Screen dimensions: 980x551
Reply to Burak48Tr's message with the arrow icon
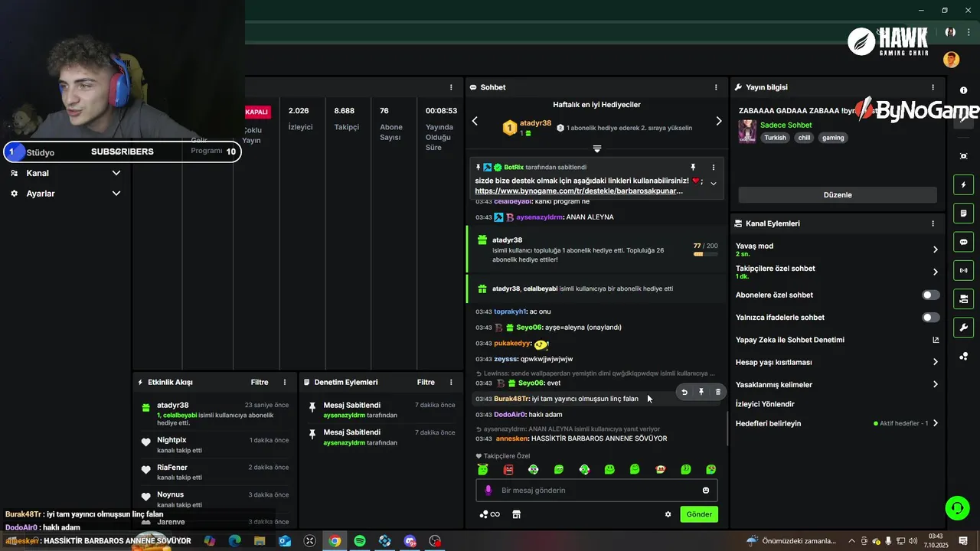(x=684, y=392)
